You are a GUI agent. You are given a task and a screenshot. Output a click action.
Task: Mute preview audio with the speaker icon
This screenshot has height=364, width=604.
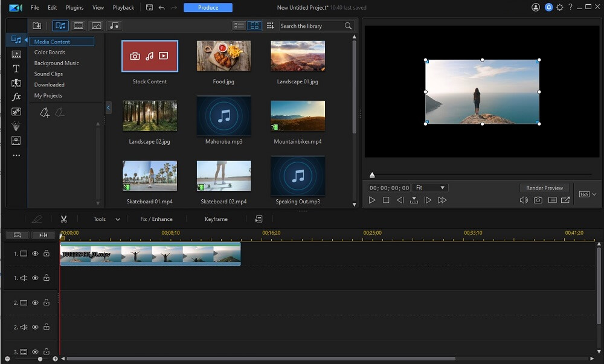(x=523, y=200)
